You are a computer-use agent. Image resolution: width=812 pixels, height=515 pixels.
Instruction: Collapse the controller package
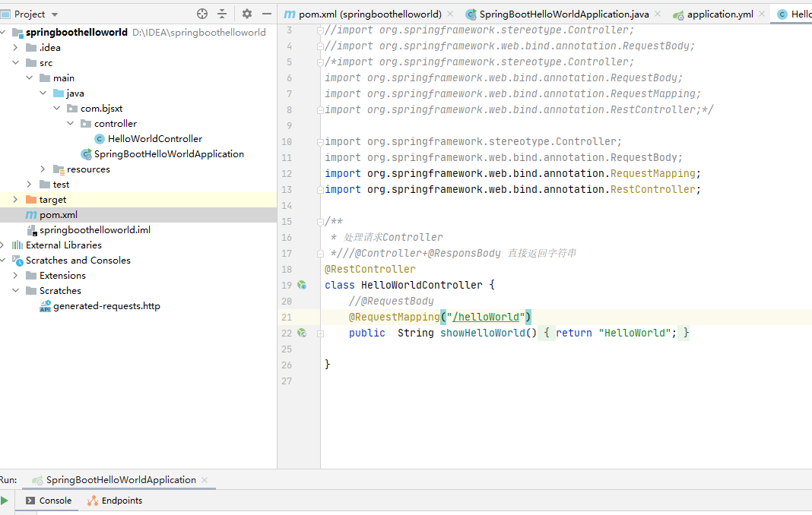(x=71, y=124)
